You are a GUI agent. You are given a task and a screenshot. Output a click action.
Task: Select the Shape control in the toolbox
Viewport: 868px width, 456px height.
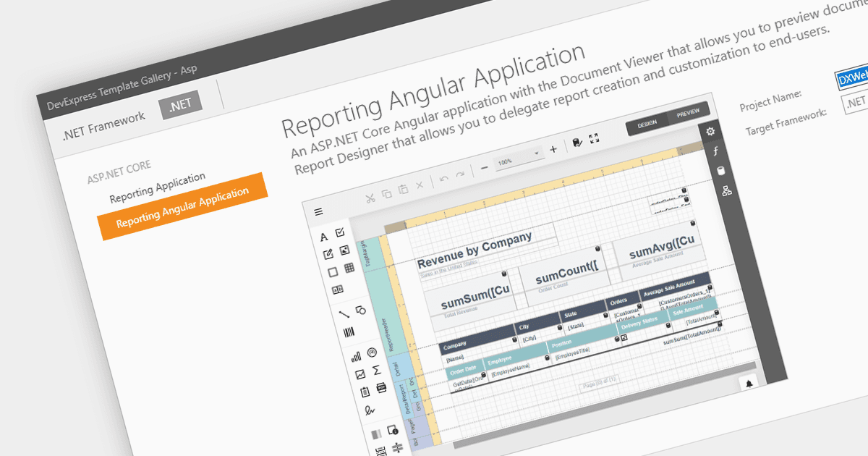[x=361, y=310]
